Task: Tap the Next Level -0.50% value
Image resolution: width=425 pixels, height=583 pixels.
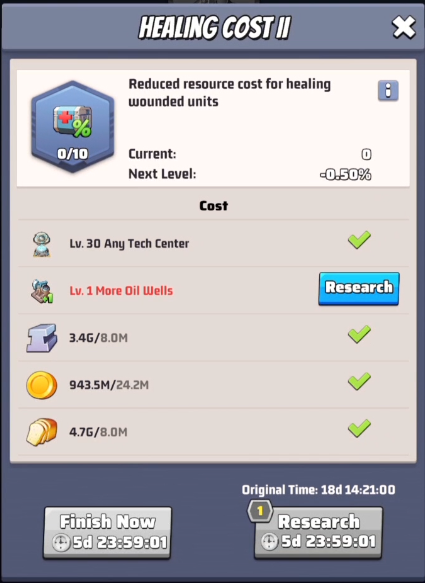Action: [x=345, y=174]
